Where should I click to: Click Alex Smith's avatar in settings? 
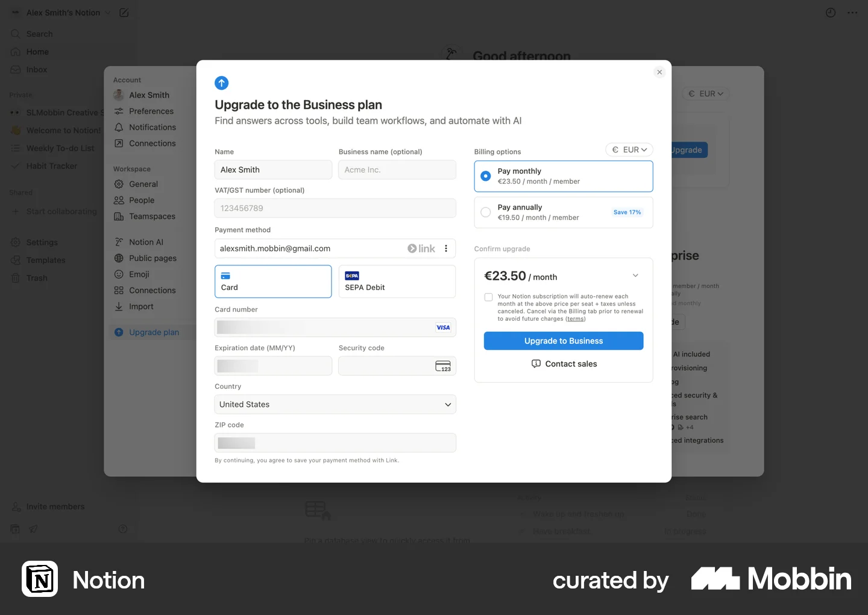click(119, 95)
